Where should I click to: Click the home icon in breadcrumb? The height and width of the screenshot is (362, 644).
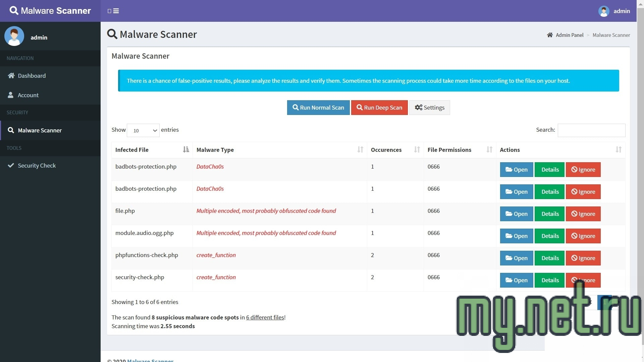550,35
